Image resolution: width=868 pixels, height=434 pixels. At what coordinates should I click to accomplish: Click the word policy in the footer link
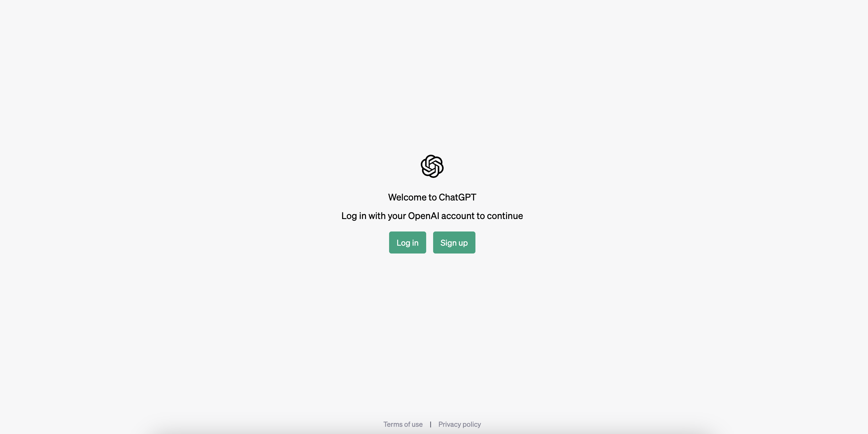472,424
